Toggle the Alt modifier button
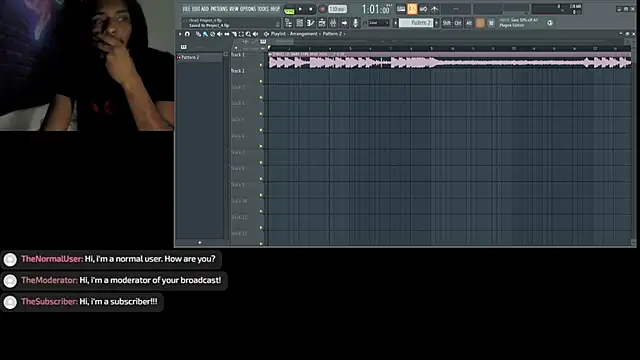 pos(469,23)
